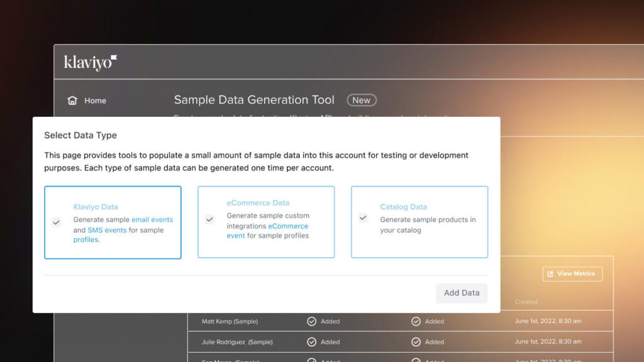Click first Added checkmark icon in Matt Kemp row
The image size is (644, 362).
click(311, 321)
